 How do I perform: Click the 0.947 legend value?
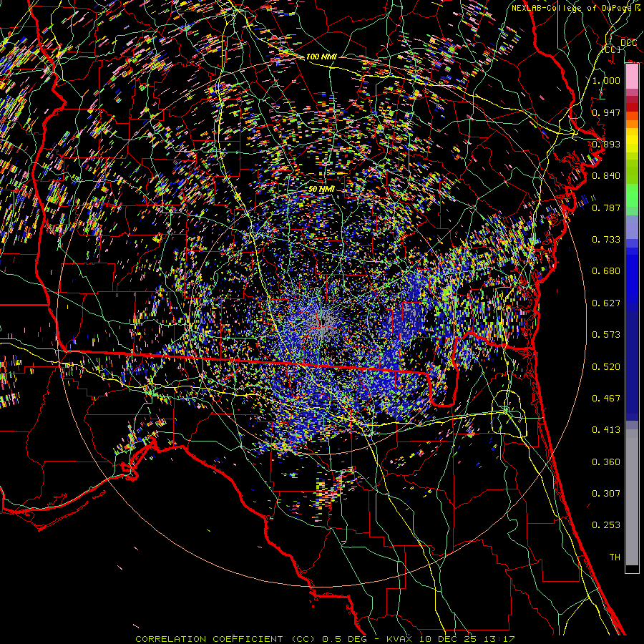tap(606, 112)
